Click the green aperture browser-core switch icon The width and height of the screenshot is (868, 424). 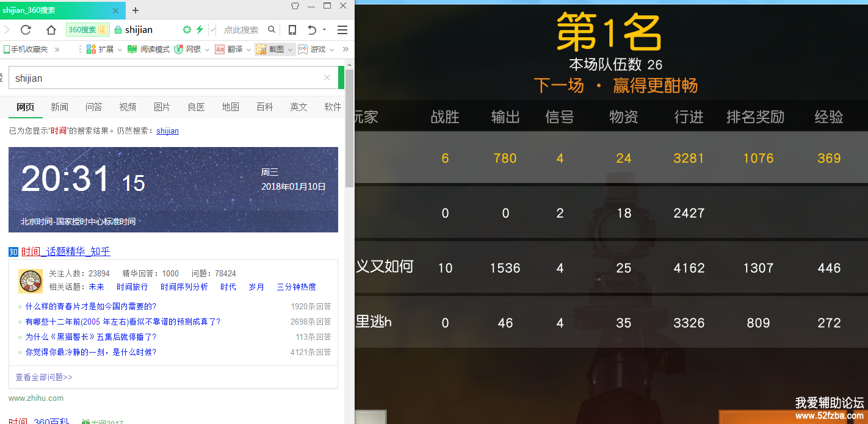[x=187, y=29]
